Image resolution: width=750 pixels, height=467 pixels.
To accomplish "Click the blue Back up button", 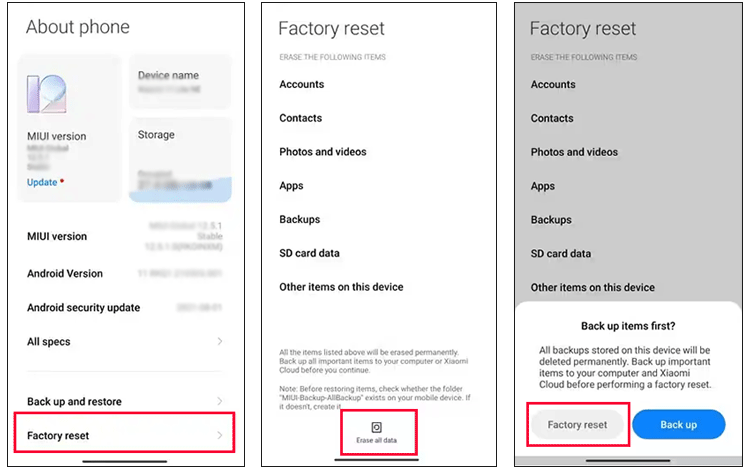I will point(679,424).
